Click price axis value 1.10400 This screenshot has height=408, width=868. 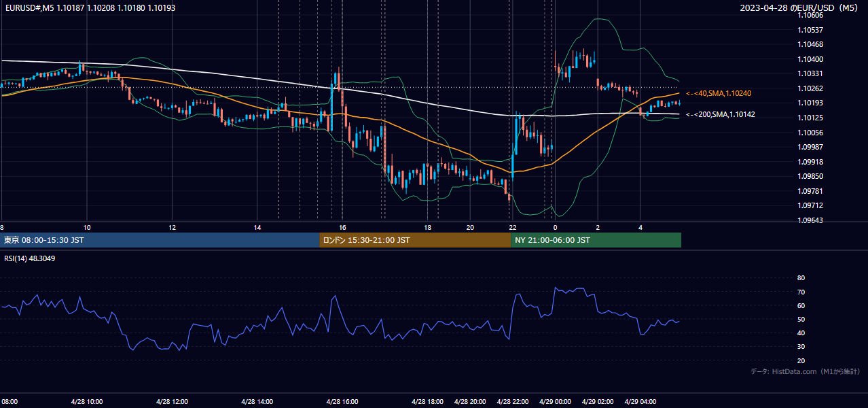pos(811,59)
